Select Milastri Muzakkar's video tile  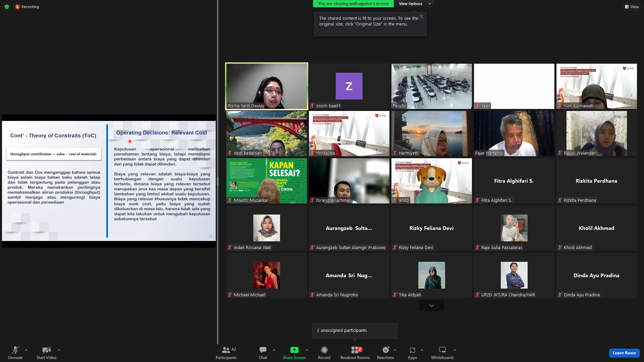tap(267, 181)
